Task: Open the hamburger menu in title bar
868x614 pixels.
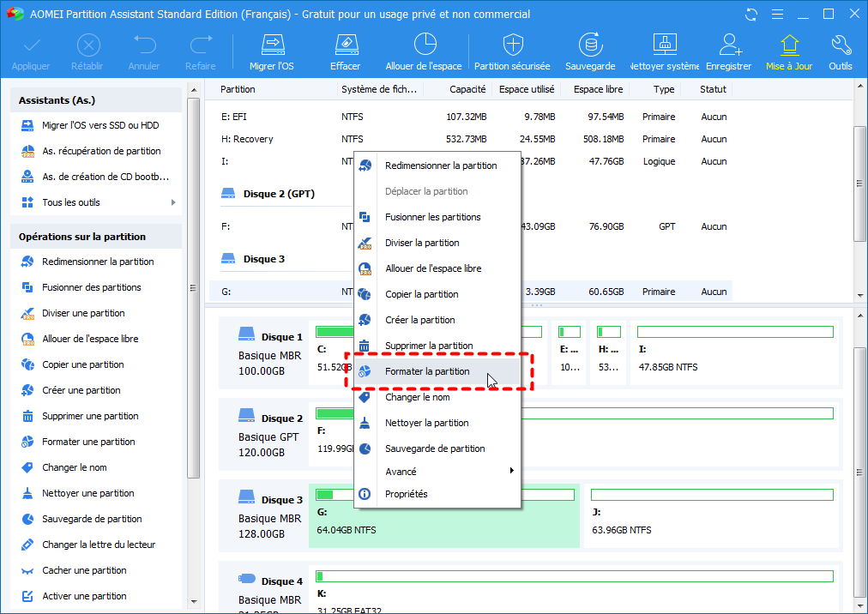Action: click(x=777, y=15)
